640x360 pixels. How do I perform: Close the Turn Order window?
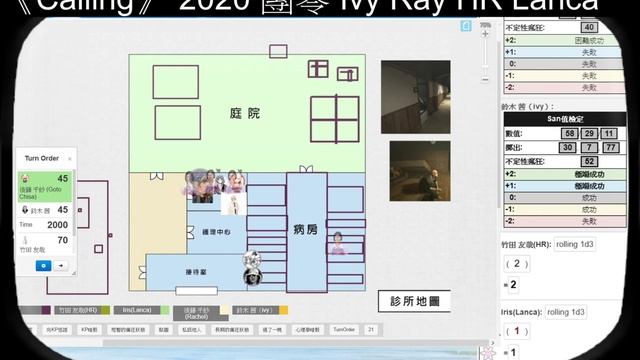pyautogui.click(x=69, y=159)
